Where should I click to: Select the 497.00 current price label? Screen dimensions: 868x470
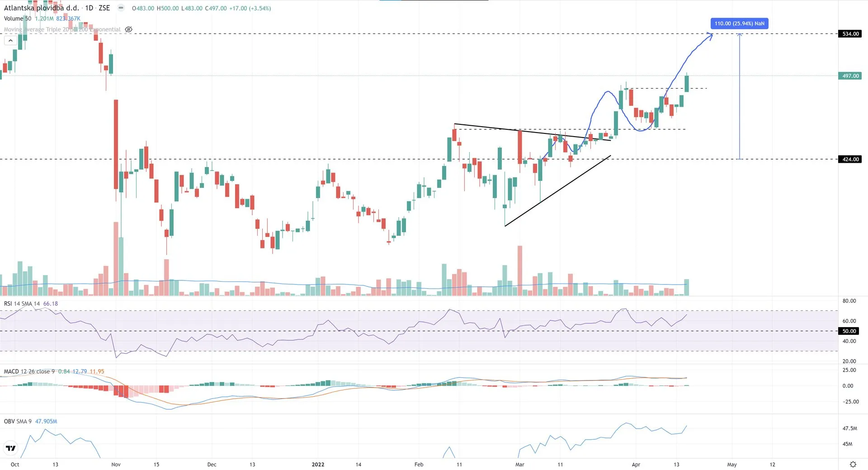(850, 76)
